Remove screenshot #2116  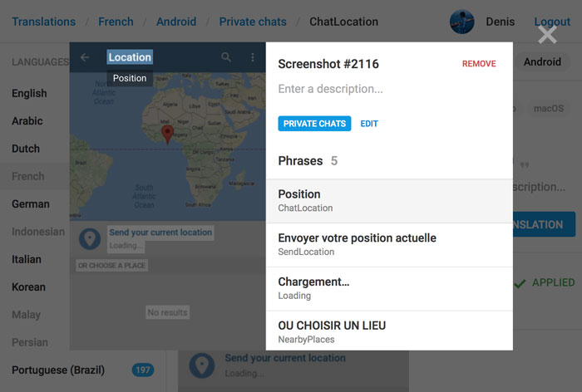pos(479,64)
